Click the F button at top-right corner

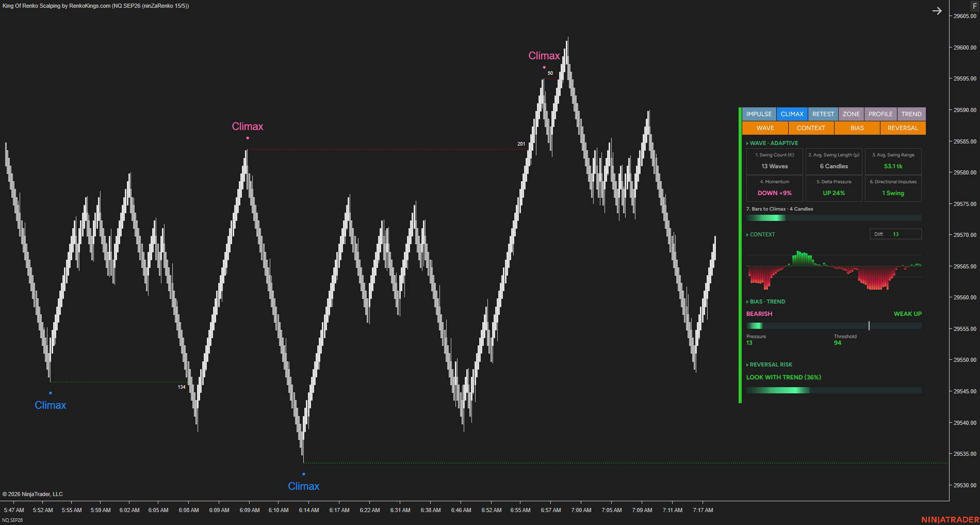point(974,6)
